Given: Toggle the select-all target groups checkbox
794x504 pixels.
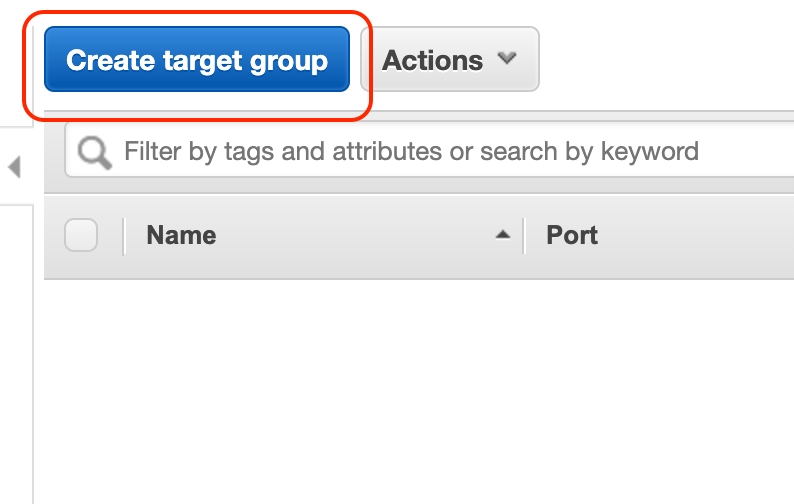Looking at the screenshot, I should pyautogui.click(x=81, y=236).
